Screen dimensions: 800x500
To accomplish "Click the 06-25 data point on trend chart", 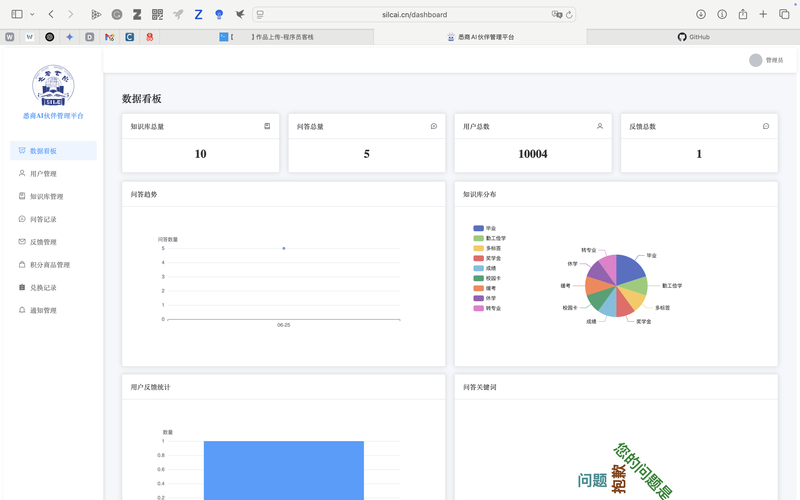I will pyautogui.click(x=284, y=248).
